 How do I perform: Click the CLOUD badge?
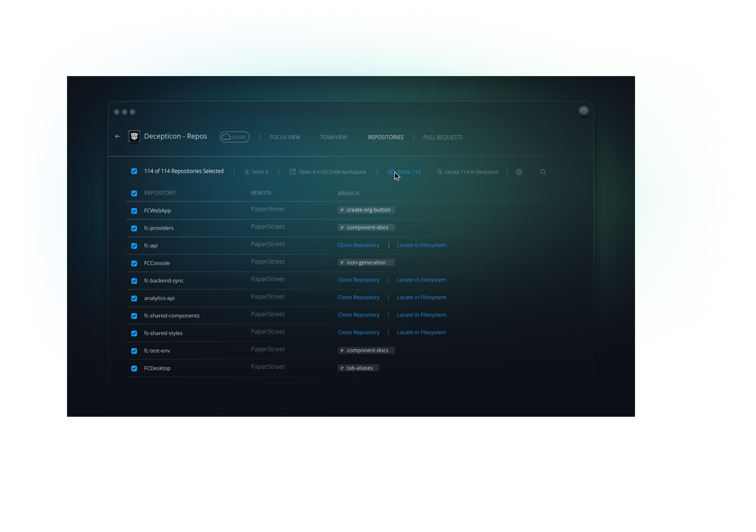point(234,137)
